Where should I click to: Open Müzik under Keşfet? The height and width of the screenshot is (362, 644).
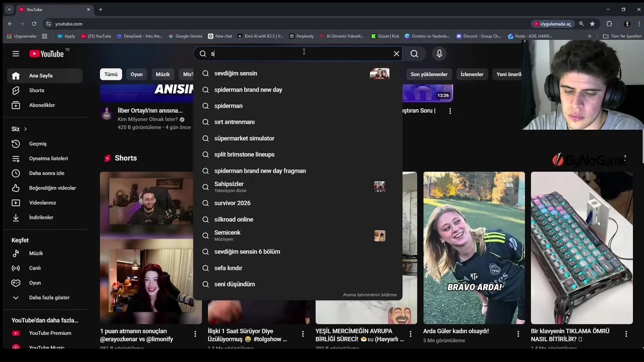(45, 253)
